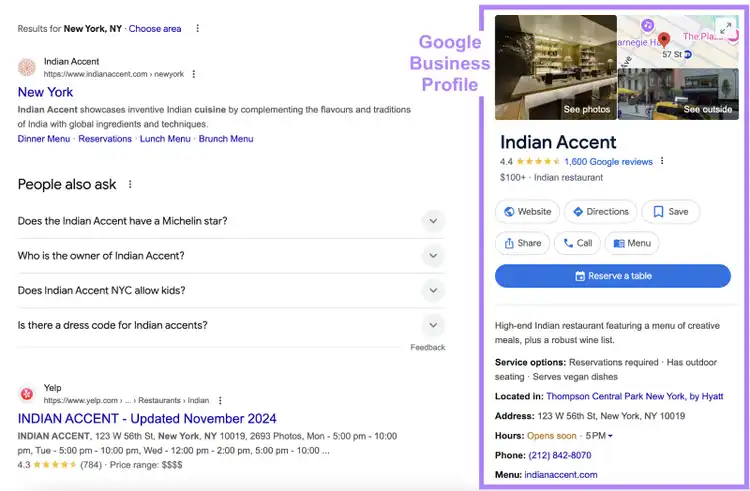
Task: Click the 'Opens soon' hours text
Action: 551,436
